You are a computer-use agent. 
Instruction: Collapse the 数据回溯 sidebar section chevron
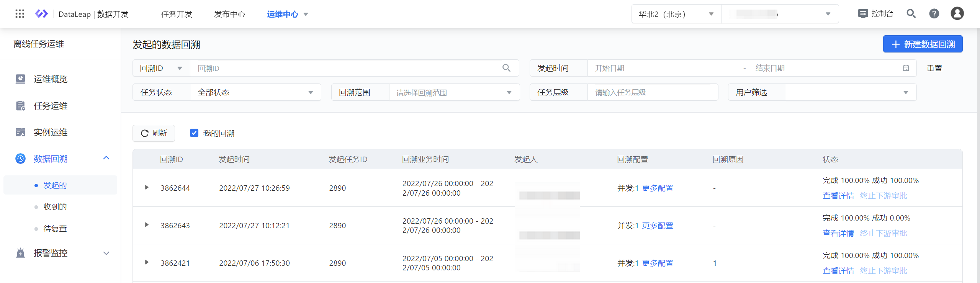106,158
